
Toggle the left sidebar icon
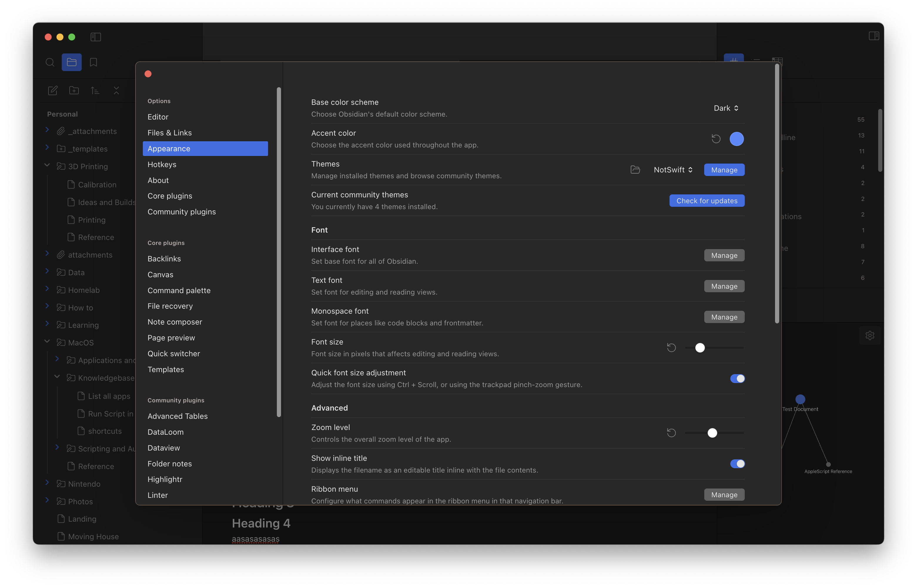96,37
